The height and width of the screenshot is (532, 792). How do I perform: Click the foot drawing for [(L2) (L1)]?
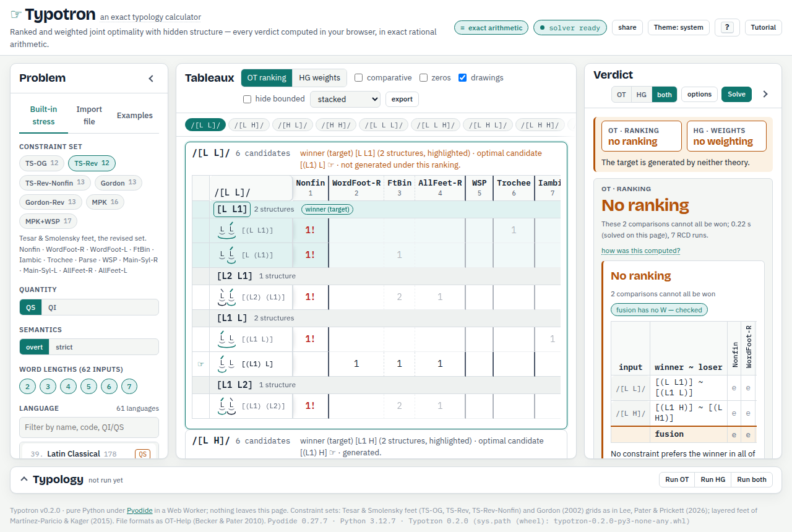(x=227, y=297)
